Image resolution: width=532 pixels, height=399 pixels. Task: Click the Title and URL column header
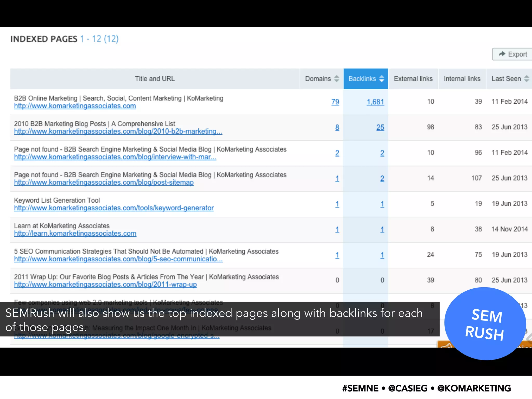pos(155,79)
